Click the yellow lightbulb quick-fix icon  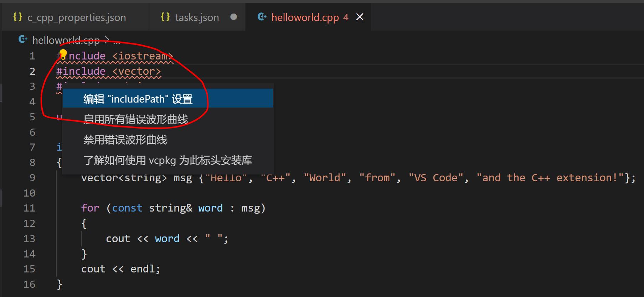pyautogui.click(x=63, y=54)
